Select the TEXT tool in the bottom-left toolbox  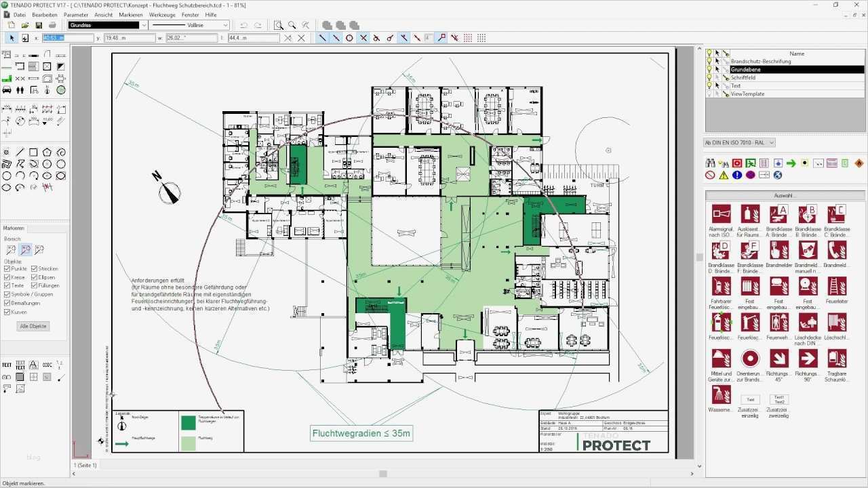(x=7, y=365)
